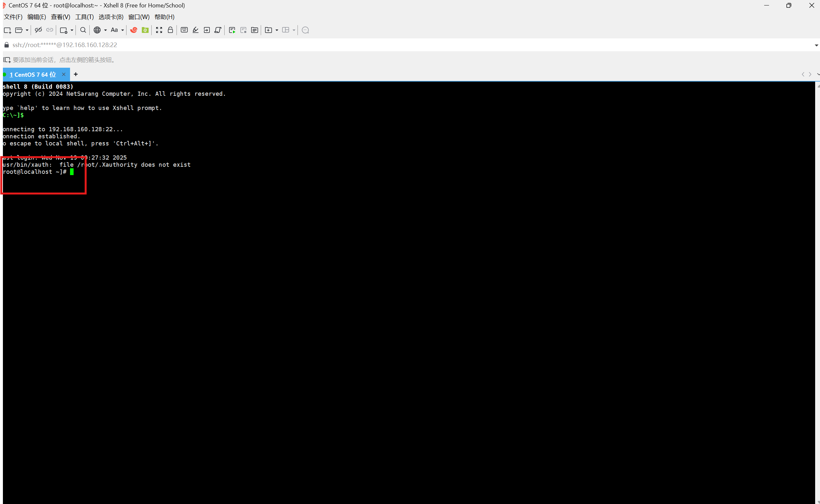Create a new session

[7, 30]
